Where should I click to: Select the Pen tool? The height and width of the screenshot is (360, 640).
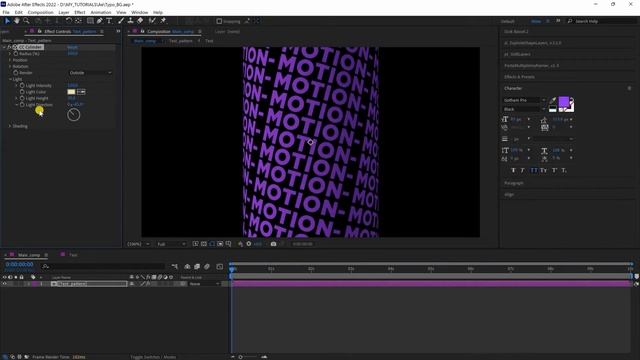(100, 21)
